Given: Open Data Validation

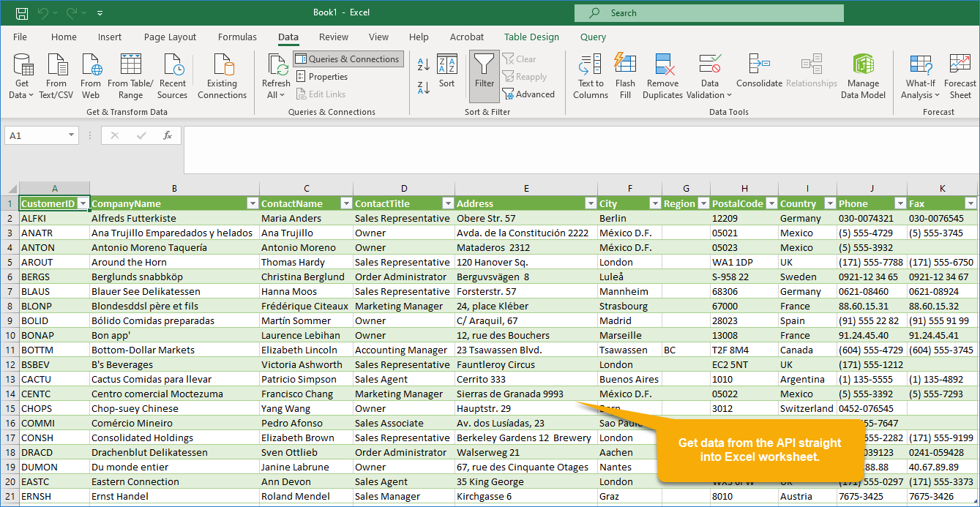Looking at the screenshot, I should coord(709,76).
